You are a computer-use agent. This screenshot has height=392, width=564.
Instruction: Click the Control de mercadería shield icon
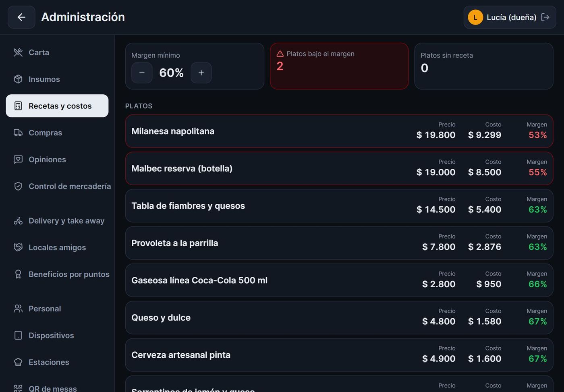18,186
